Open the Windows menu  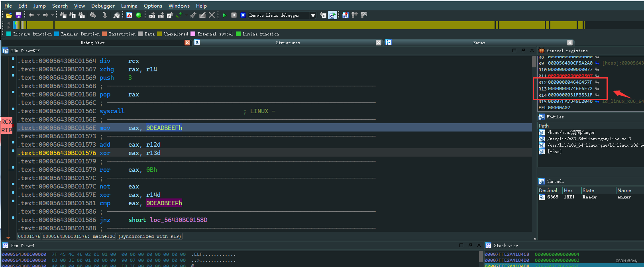tap(179, 6)
